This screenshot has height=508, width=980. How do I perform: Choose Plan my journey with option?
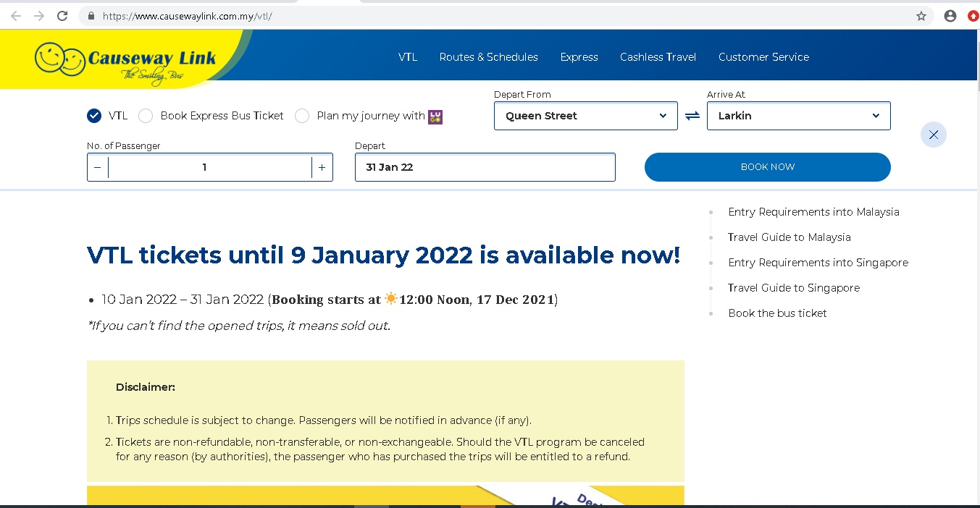[302, 116]
